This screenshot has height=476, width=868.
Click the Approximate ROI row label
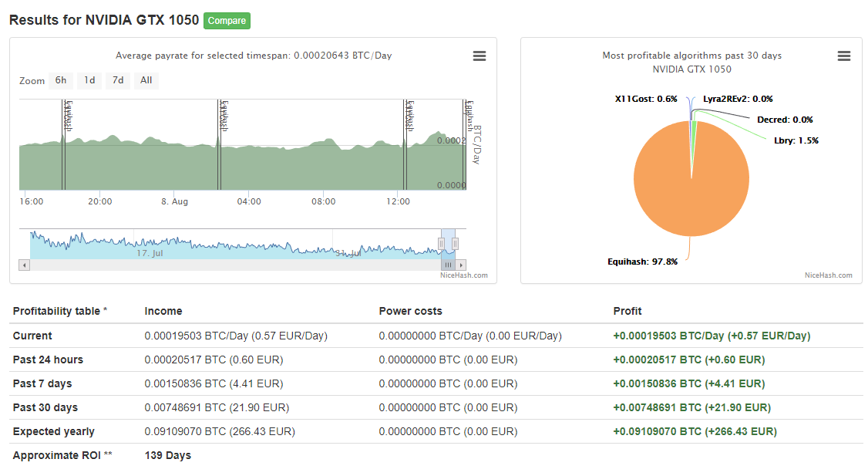click(62, 455)
